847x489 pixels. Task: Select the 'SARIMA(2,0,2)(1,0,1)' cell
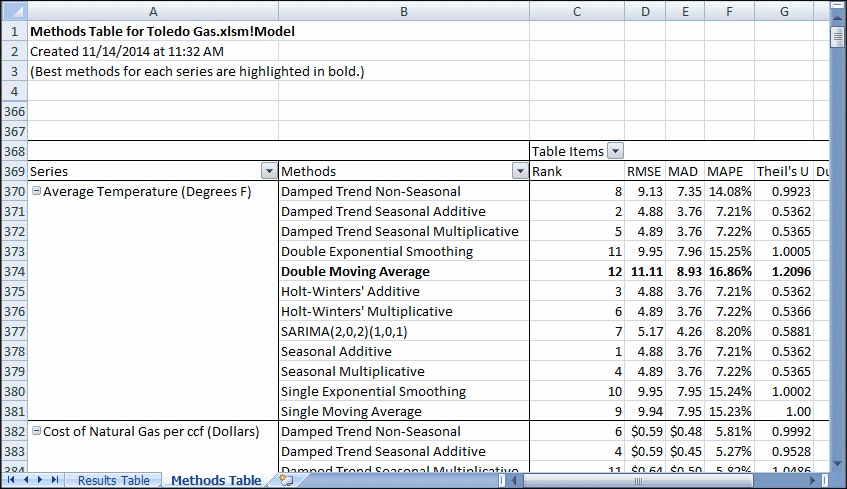pyautogui.click(x=404, y=331)
